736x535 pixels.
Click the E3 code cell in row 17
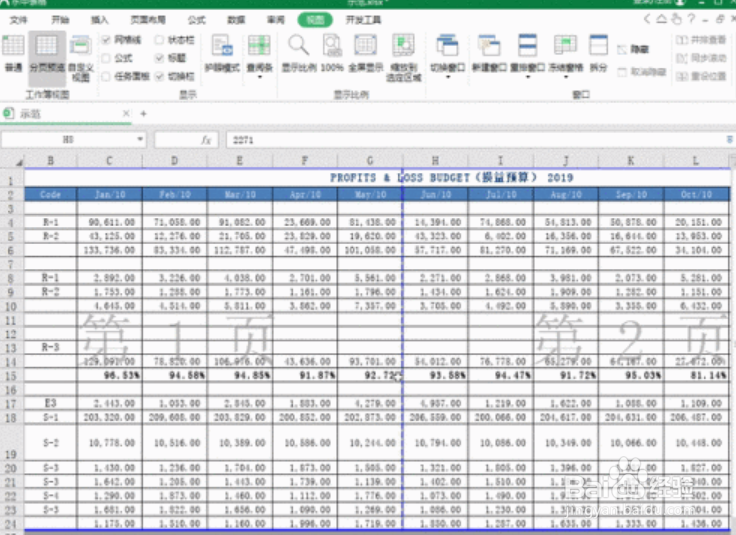[x=50, y=403]
